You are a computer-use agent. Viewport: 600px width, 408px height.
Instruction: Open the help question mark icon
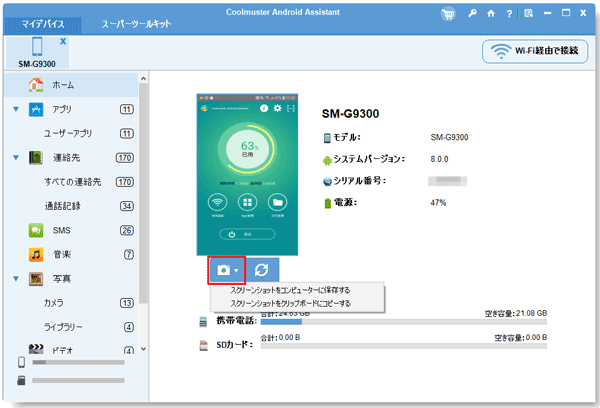click(509, 14)
